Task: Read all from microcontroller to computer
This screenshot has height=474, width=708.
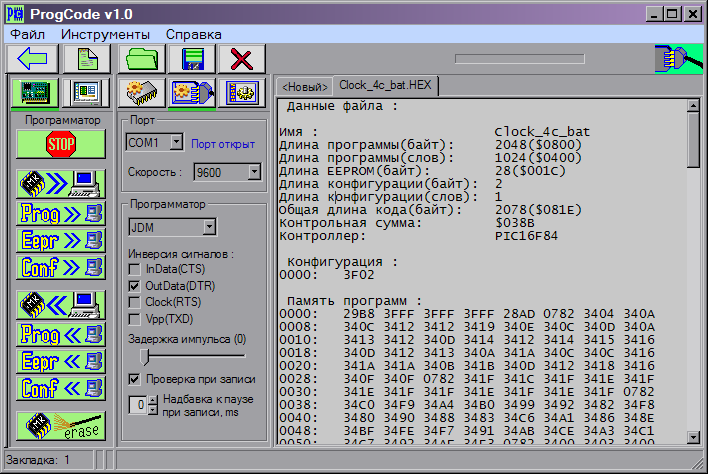Action: pyautogui.click(x=61, y=305)
